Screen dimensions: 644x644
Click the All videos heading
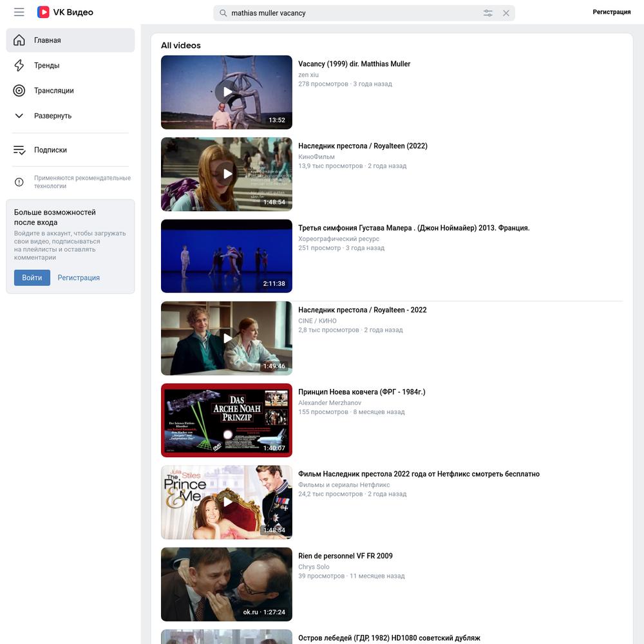pos(181,46)
